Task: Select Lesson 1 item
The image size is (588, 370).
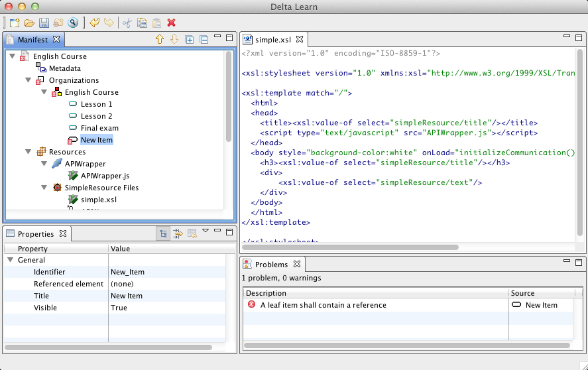Action: point(96,104)
